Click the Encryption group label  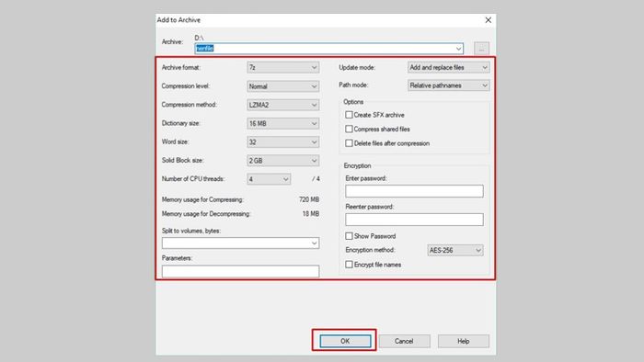coord(357,165)
